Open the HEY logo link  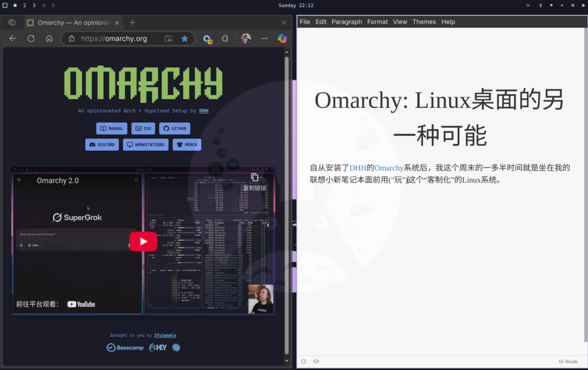coord(157,348)
